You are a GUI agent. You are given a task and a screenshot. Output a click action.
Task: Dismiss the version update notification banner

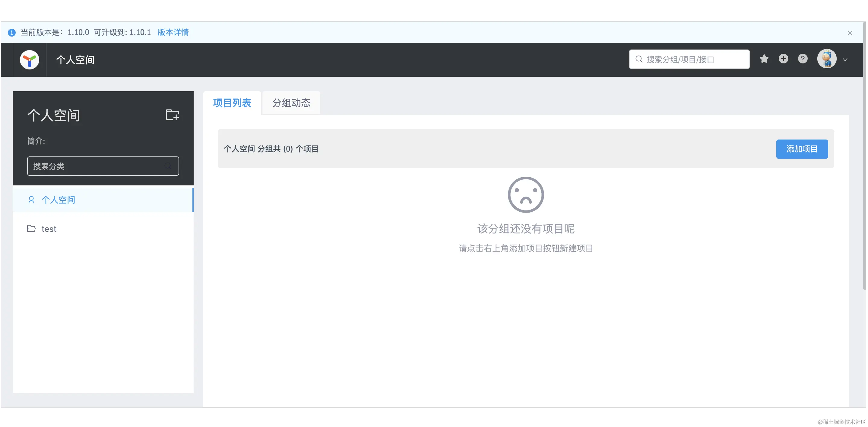click(x=850, y=33)
